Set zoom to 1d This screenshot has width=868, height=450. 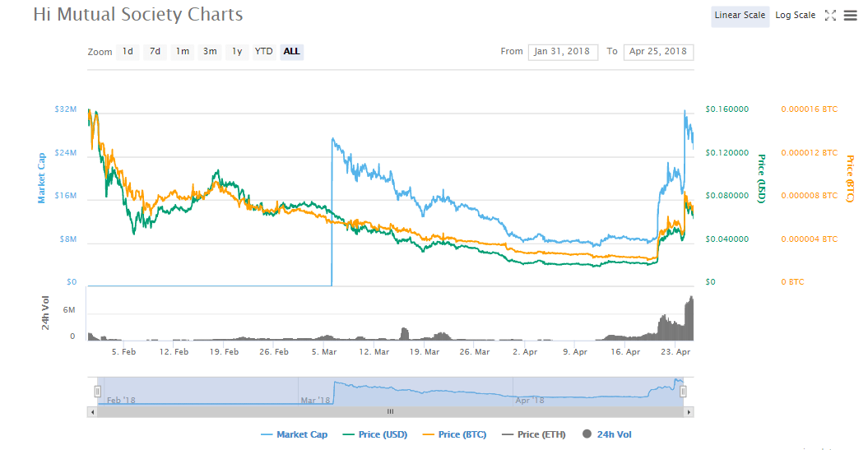pos(128,52)
